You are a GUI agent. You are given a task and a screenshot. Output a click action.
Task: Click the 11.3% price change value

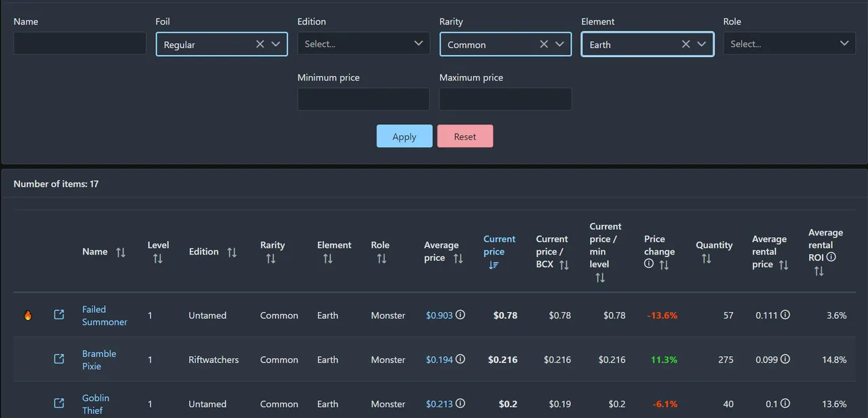(x=664, y=360)
